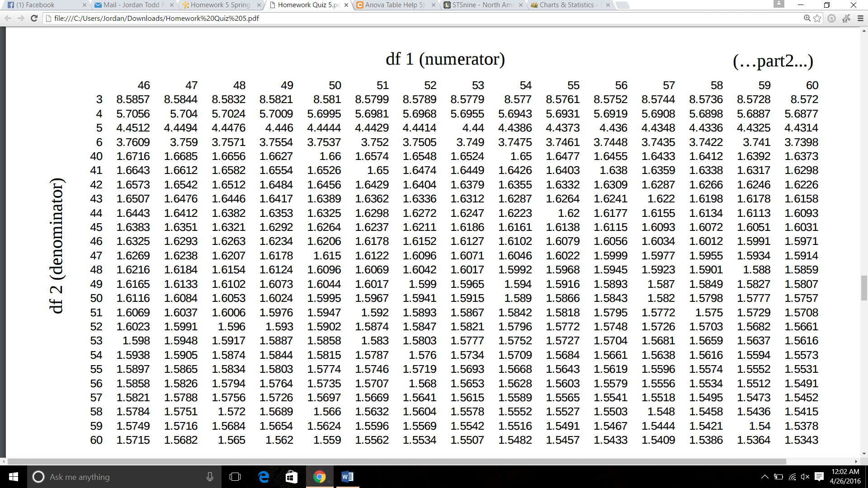
Task: Click the value 8.572 in row 3
Action: [x=804, y=99]
